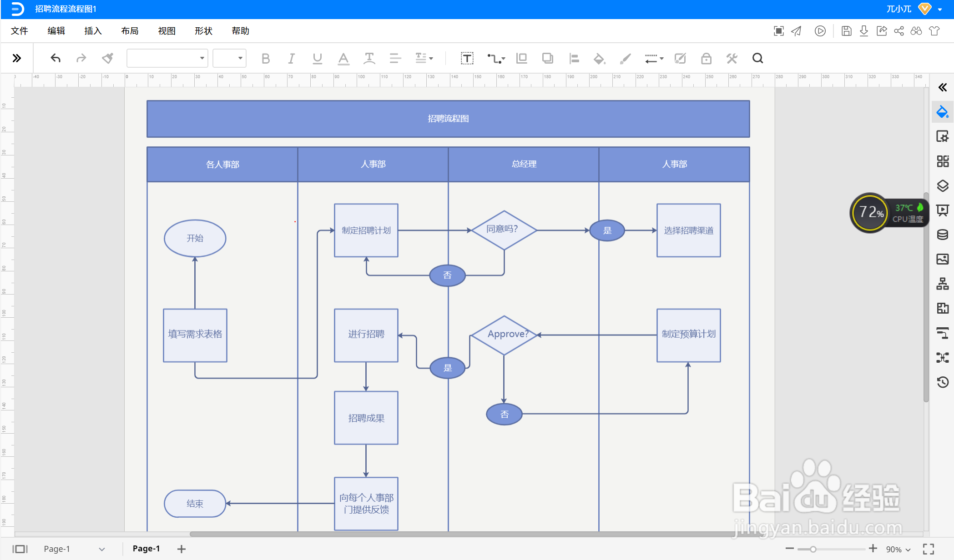Switch to the Page-1 tab
Viewport: 954px width, 560px height.
pyautogui.click(x=146, y=549)
